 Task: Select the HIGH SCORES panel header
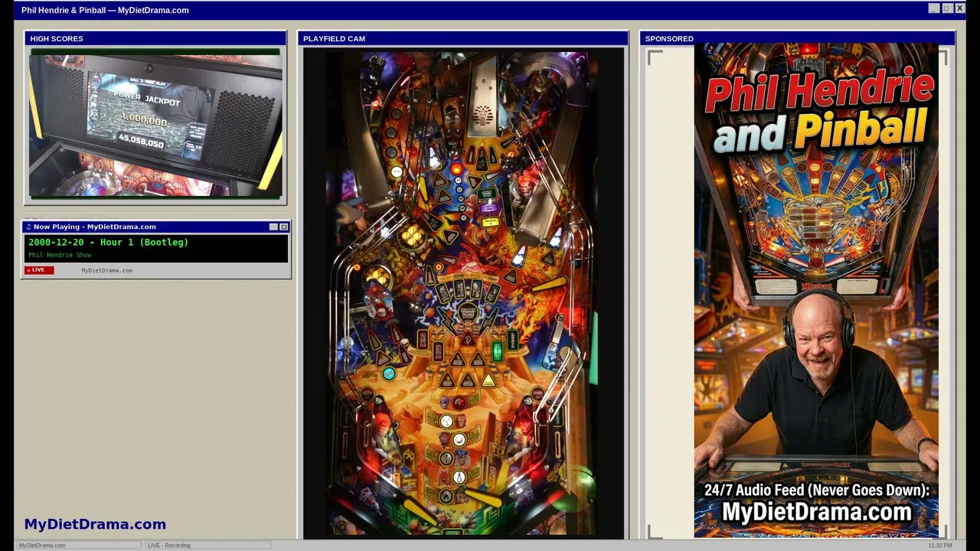point(155,38)
